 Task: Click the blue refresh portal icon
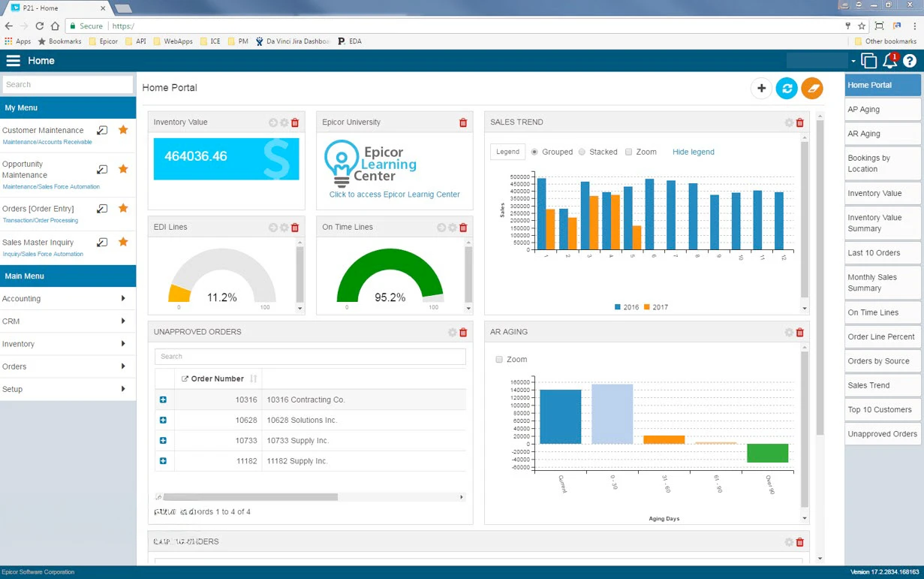coord(787,89)
